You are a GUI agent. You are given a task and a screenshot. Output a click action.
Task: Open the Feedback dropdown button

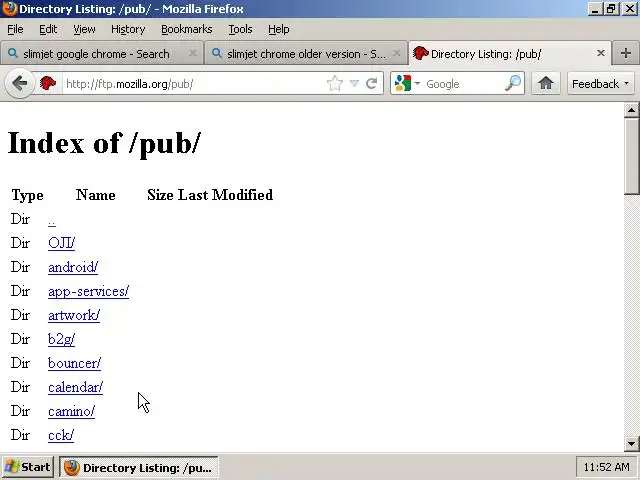click(x=600, y=84)
